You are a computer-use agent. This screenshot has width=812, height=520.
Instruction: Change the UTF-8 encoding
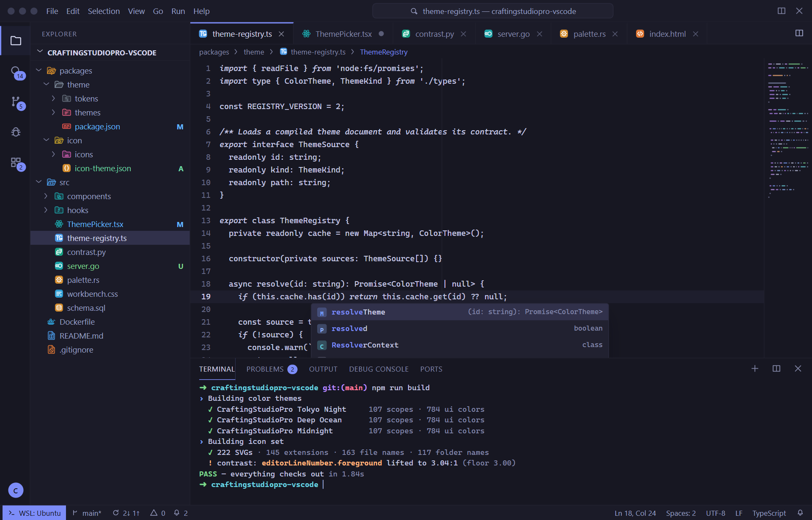pos(716,513)
